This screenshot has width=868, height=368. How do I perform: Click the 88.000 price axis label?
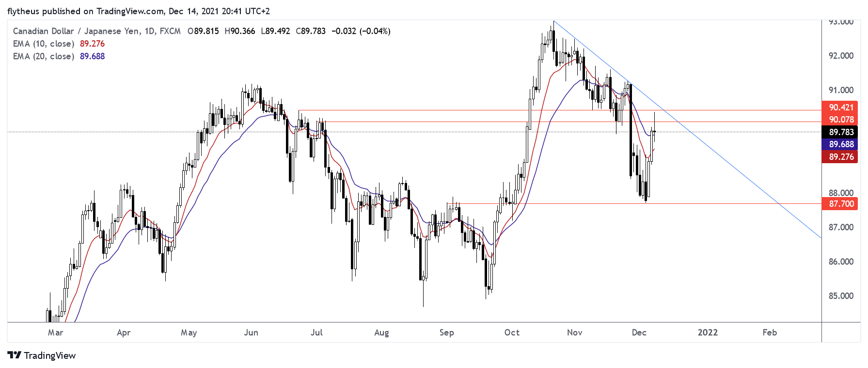[841, 193]
